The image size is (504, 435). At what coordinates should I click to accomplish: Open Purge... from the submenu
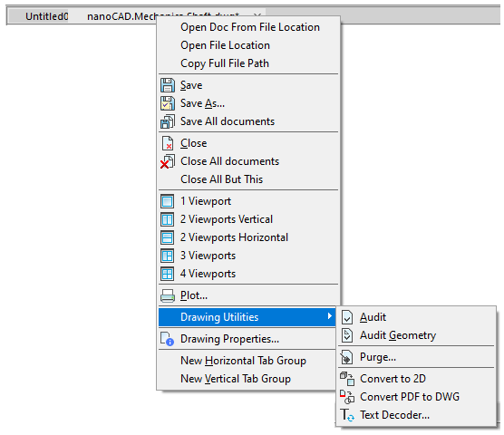point(416,357)
